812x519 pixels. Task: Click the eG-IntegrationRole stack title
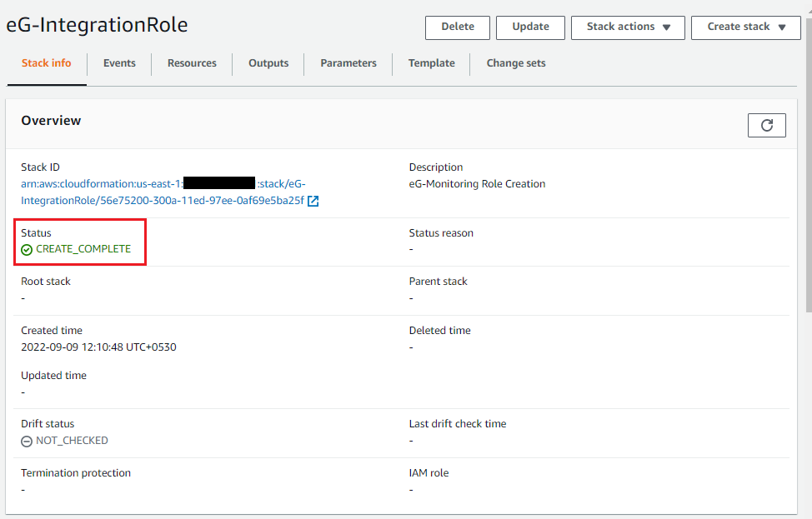[97, 25]
